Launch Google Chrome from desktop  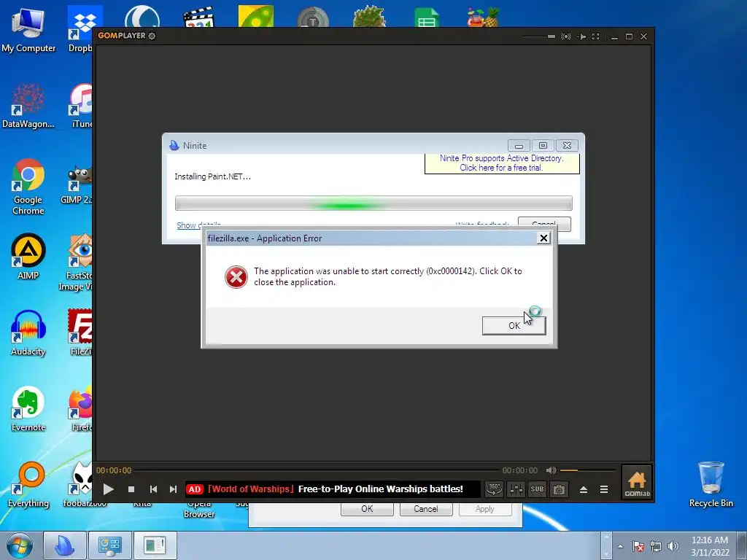[x=28, y=187]
